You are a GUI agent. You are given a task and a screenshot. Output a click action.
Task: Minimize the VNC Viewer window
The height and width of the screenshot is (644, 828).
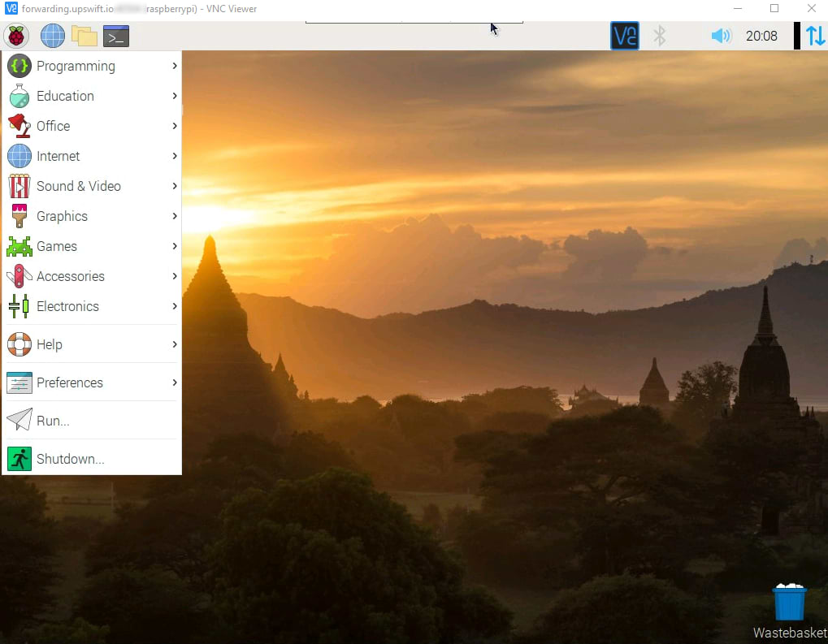738,8
